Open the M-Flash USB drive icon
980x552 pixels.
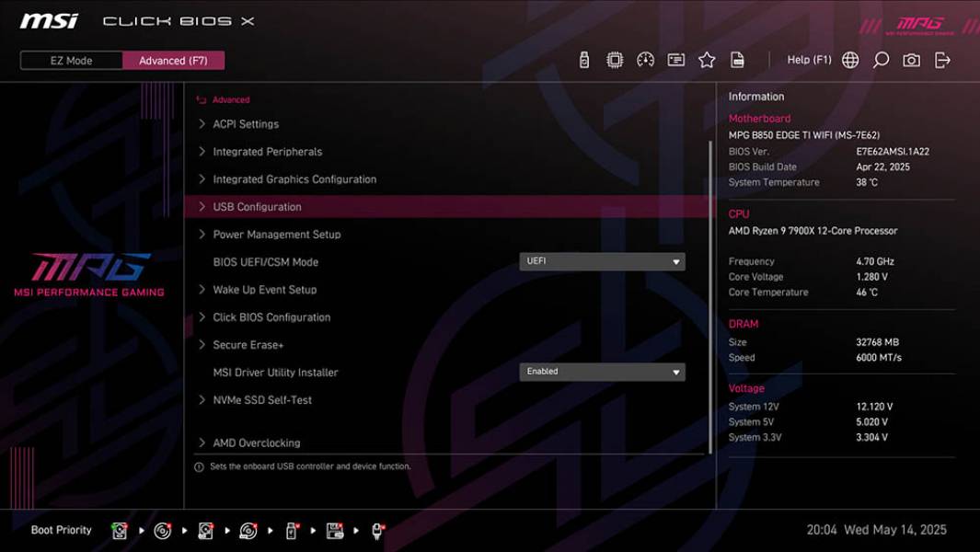coord(583,60)
